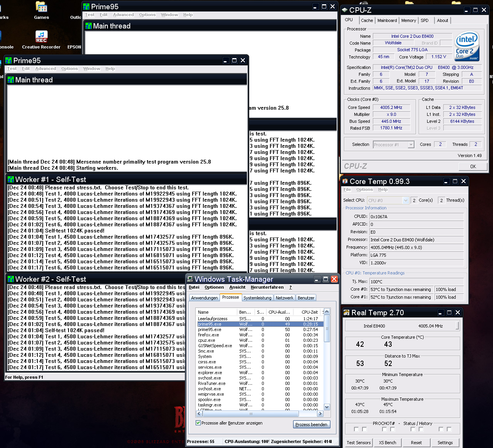The height and width of the screenshot is (448, 493).
Task: Open Real Temp Settings button
Action: [x=445, y=443]
